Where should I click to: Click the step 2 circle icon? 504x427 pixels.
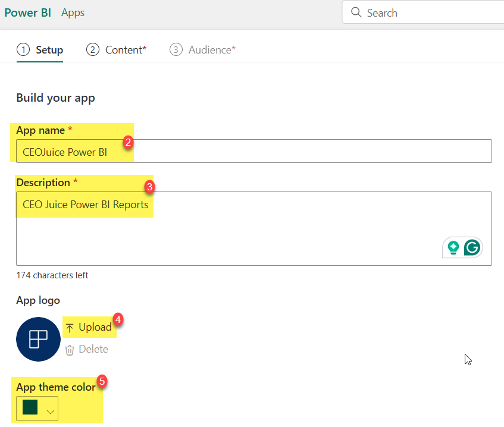[93, 50]
